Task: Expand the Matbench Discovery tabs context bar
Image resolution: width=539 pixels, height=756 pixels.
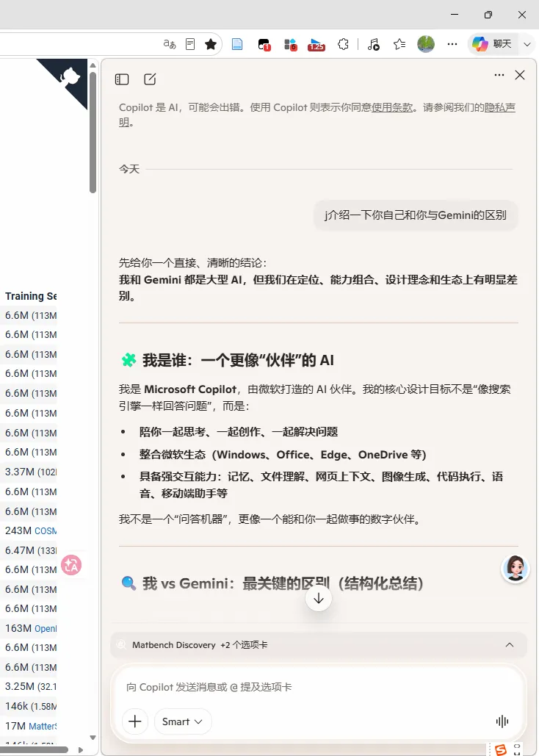Action: [510, 645]
